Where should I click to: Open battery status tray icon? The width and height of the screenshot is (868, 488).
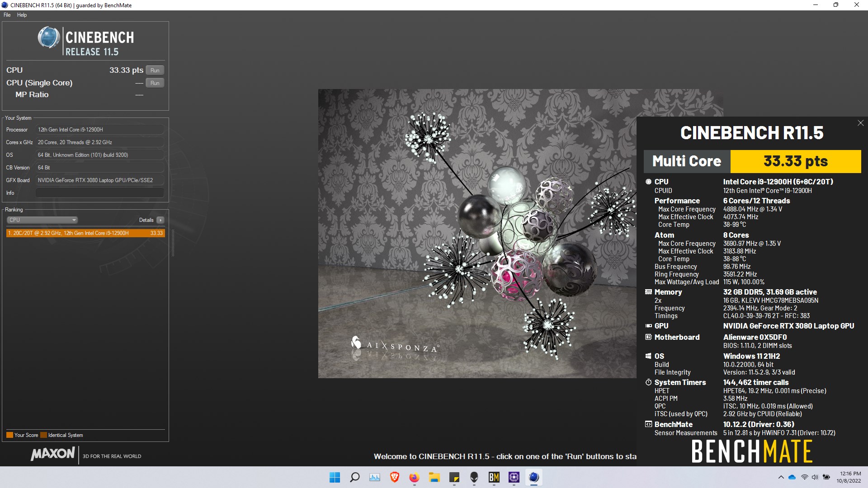tap(826, 477)
